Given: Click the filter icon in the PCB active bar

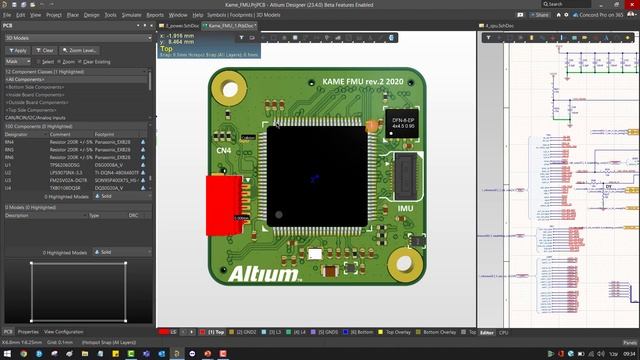Looking at the screenshot, I should [241, 38].
